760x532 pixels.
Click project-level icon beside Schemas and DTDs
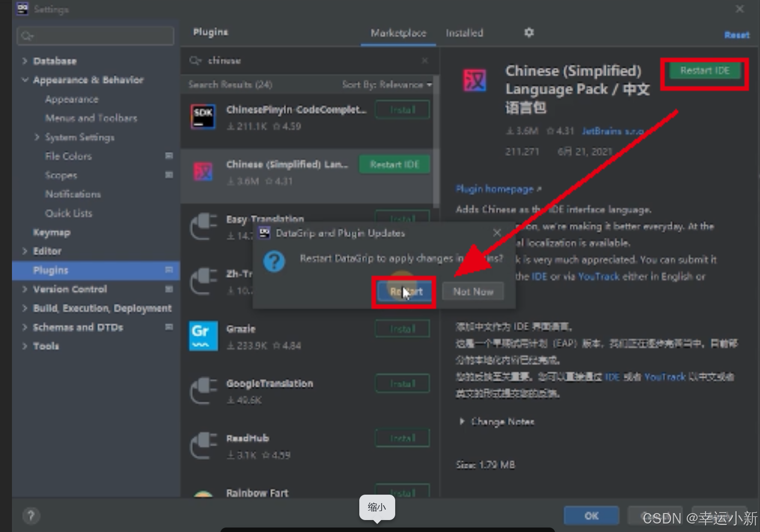coord(169,327)
